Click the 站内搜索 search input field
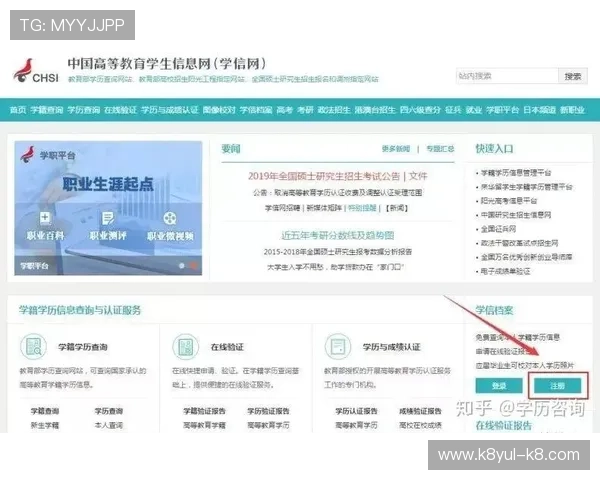The image size is (600, 480). (507, 76)
